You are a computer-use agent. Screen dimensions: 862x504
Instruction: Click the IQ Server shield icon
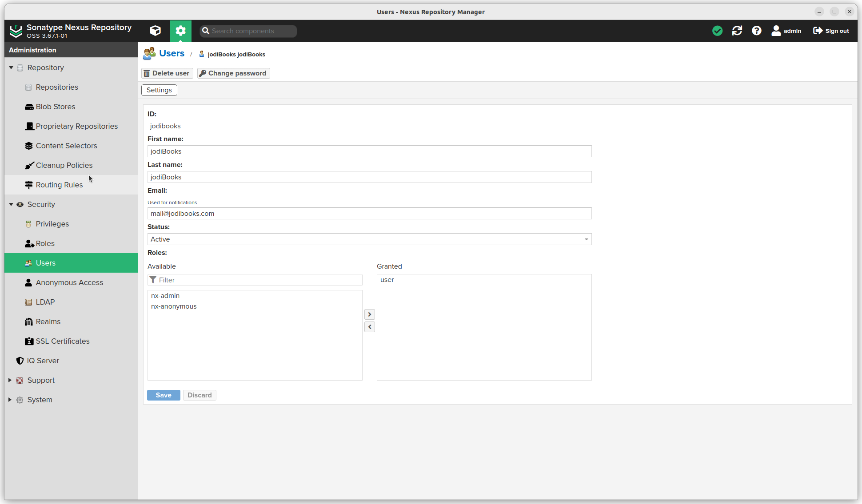pyautogui.click(x=20, y=361)
